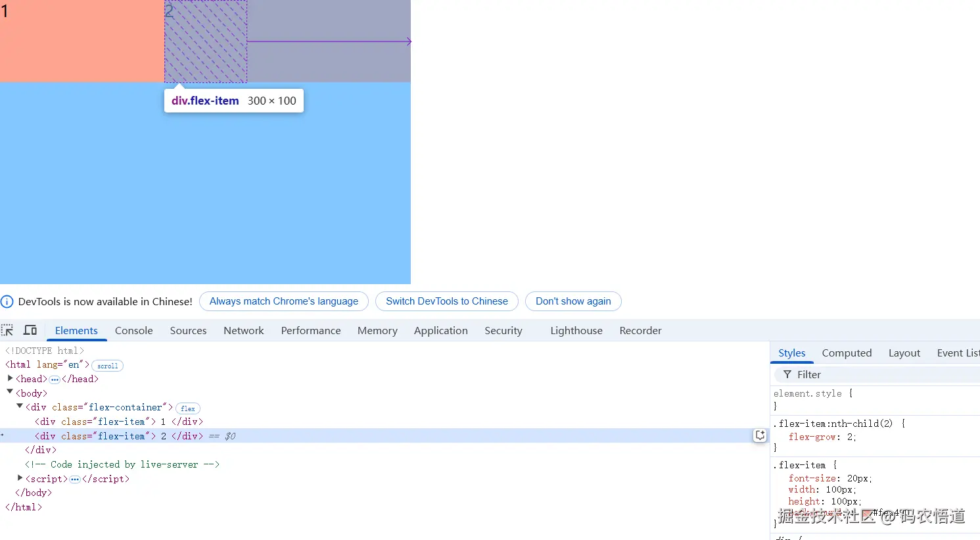Click the flex-grow value 2 in Styles
This screenshot has width=980, height=540.
click(850, 437)
